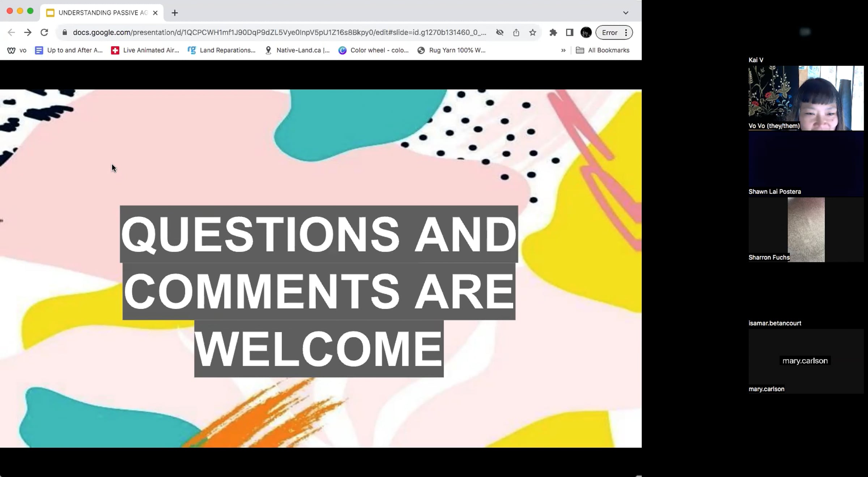Open the Extensions puzzle icon
Image resolution: width=868 pixels, height=477 pixels.
tap(553, 33)
